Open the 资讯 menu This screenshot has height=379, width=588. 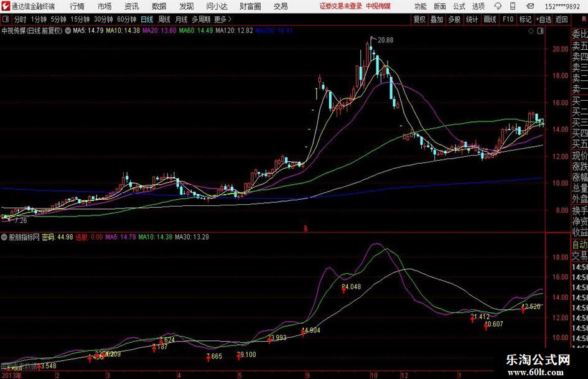[132, 6]
